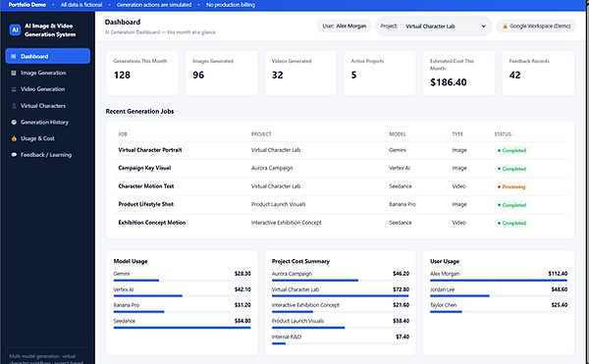Click the Feedback Records 42 card
The width and height of the screenshot is (589, 364).
[x=538, y=73]
